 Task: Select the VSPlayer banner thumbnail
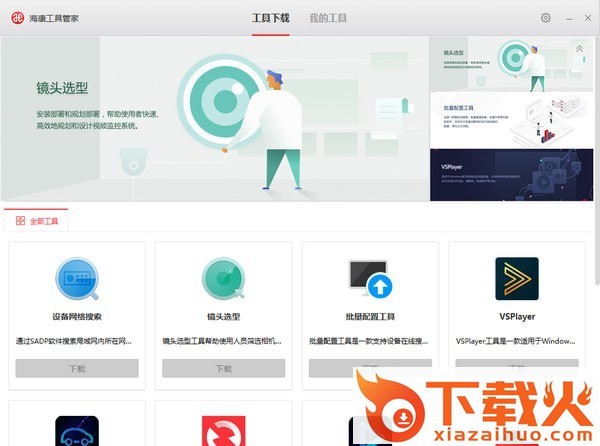point(512,175)
